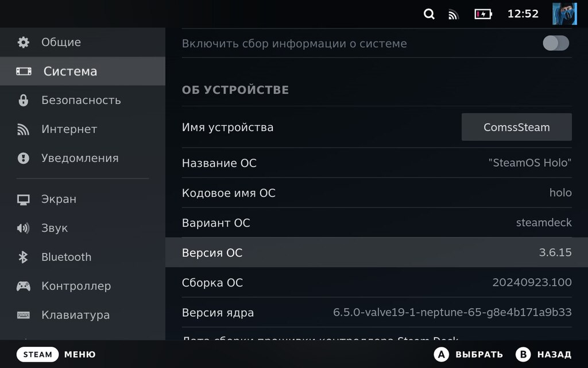This screenshot has height=368, width=588.
Task: Click the search magnifier icon
Action: point(429,14)
